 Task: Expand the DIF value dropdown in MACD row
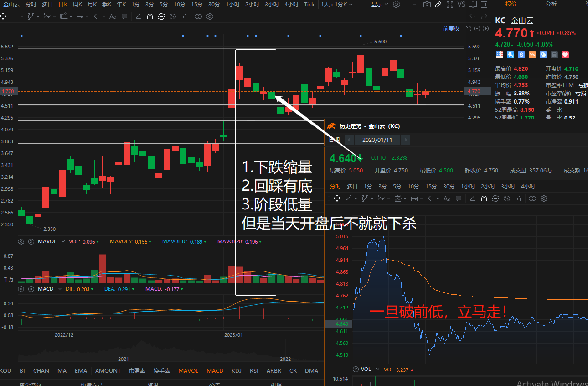[92, 289]
